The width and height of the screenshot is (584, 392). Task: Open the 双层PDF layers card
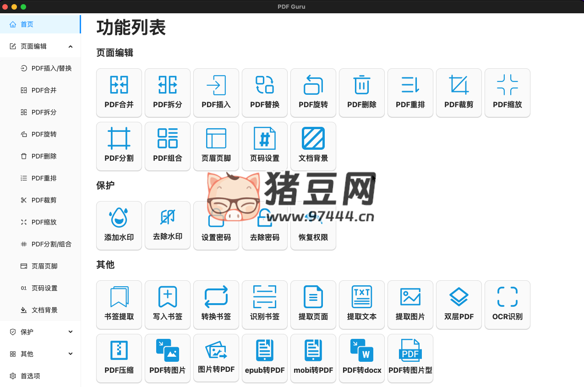pyautogui.click(x=459, y=305)
